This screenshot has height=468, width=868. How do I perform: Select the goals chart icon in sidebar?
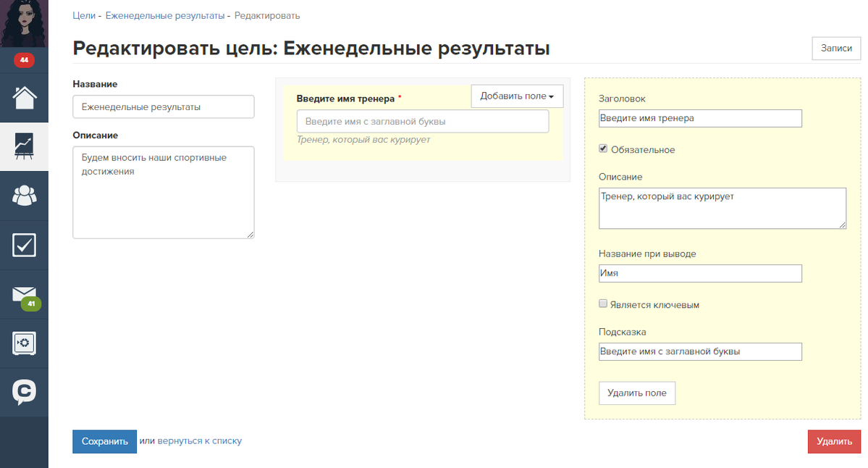pyautogui.click(x=24, y=146)
